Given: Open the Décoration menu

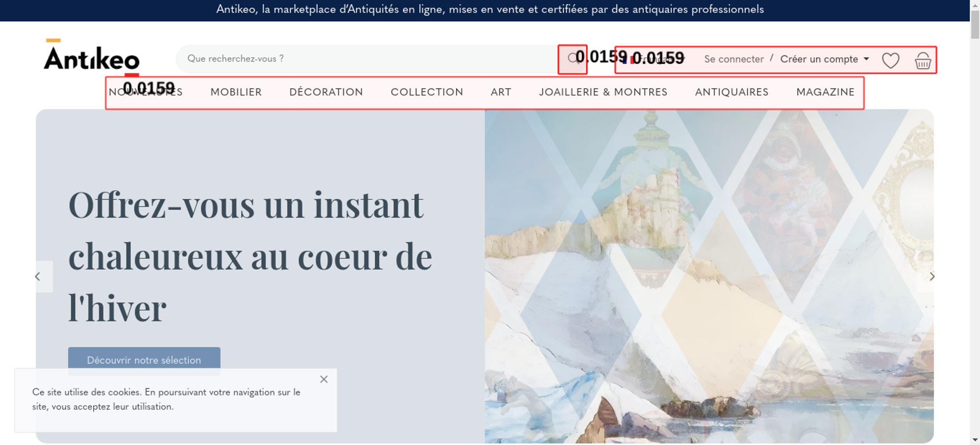Looking at the screenshot, I should click(x=326, y=92).
